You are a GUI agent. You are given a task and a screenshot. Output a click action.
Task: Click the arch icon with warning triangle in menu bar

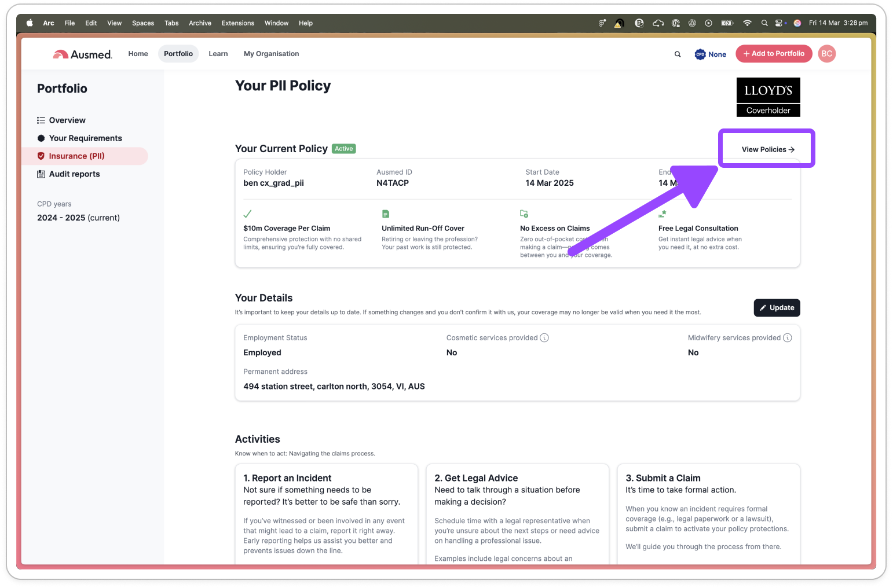click(619, 23)
